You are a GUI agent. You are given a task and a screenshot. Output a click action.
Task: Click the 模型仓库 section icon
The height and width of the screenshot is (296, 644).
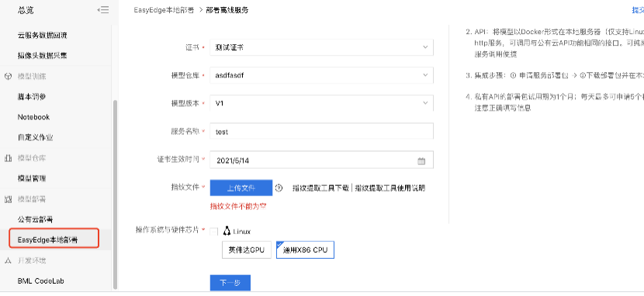(x=8, y=158)
